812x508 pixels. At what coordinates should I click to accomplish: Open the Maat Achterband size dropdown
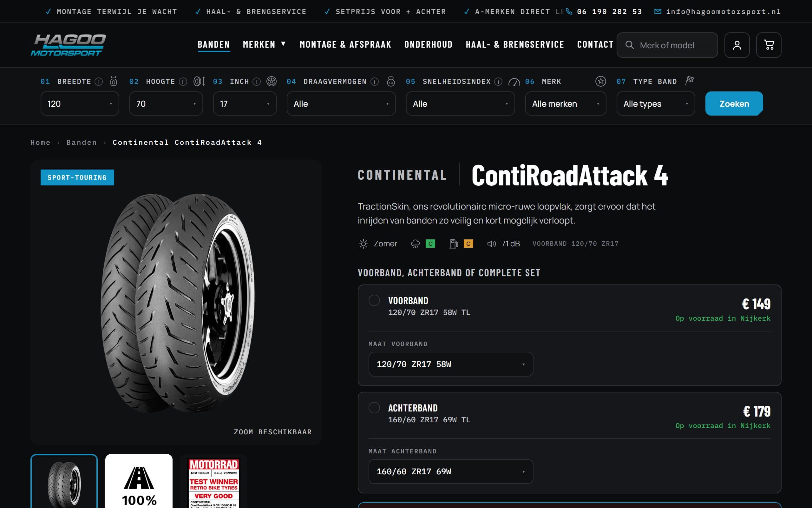point(451,471)
